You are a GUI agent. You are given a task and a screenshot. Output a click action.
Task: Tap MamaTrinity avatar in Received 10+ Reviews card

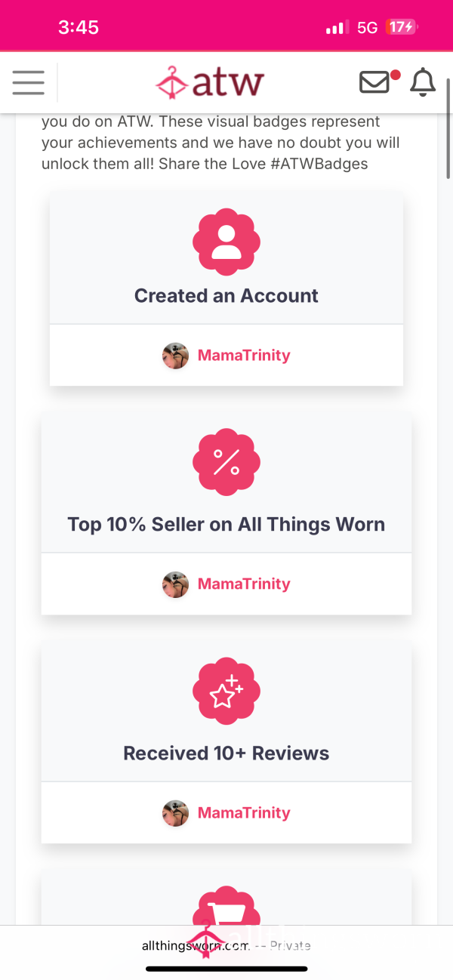(175, 813)
